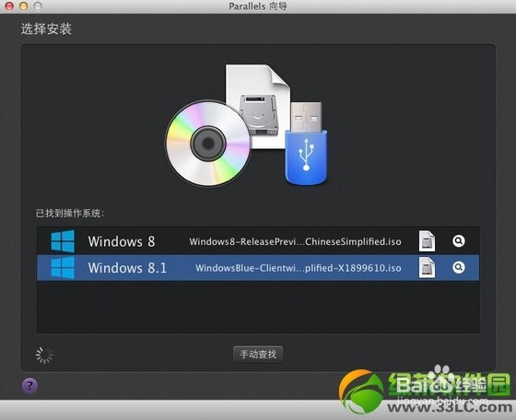Reveal Windows 8.1 ISO with magnifier icon
516x420 pixels.
(459, 267)
